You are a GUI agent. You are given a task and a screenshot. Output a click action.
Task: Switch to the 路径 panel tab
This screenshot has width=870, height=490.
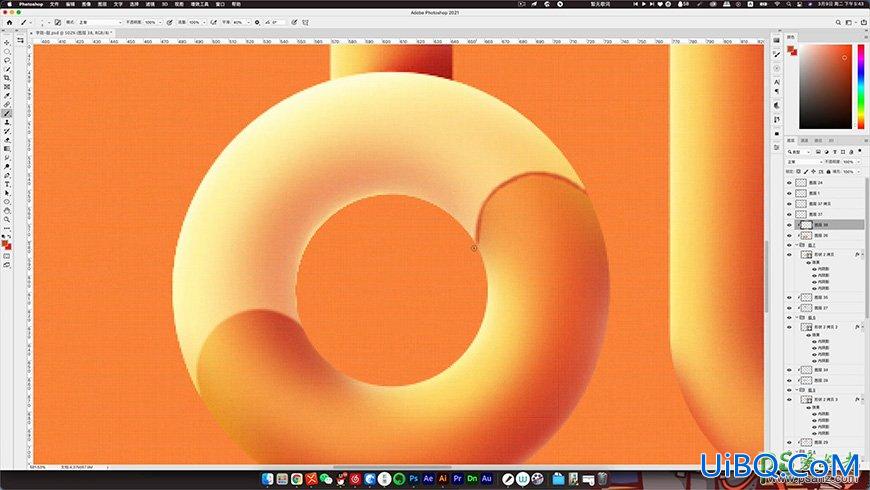pos(817,140)
